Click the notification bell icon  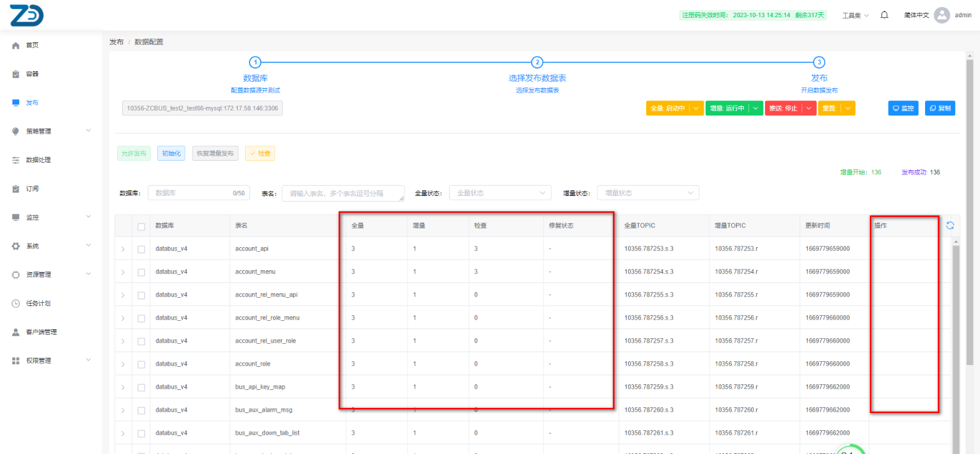[885, 15]
